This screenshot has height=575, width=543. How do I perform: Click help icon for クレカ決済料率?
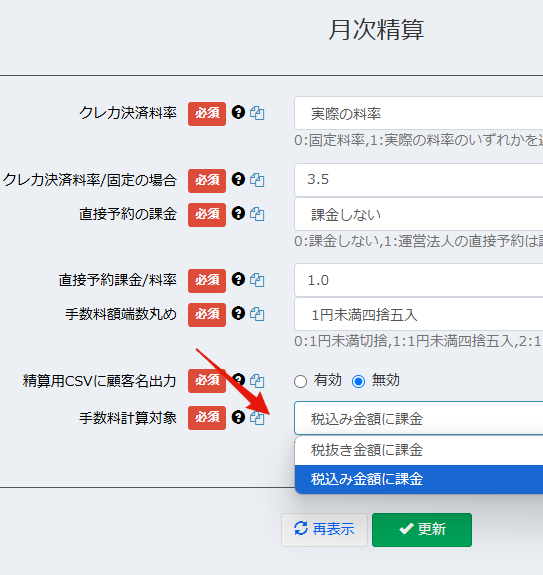pos(238,112)
